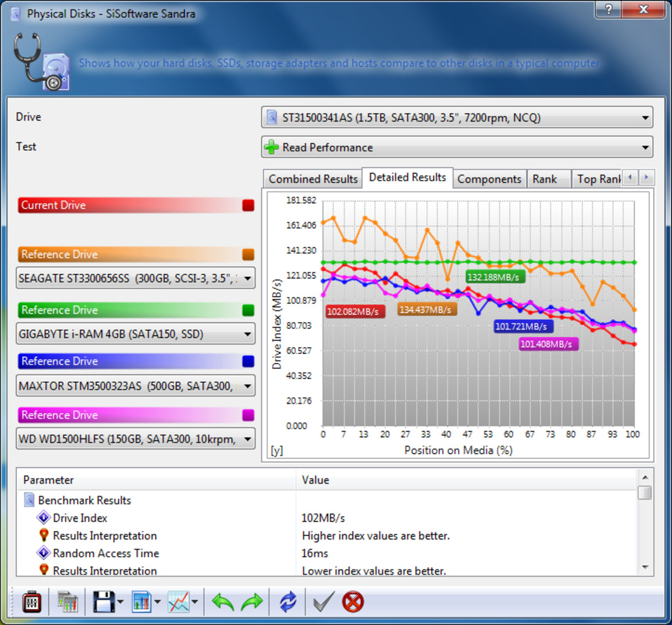672x625 pixels.
Task: Toggle the green Reference Drive color square
Action: click(x=248, y=310)
